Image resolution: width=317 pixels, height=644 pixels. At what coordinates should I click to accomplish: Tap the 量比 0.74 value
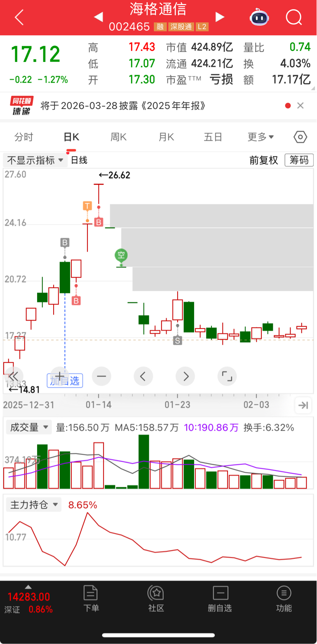300,47
